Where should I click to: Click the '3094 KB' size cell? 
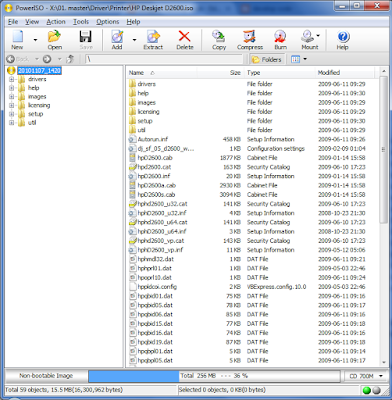pyautogui.click(x=230, y=195)
